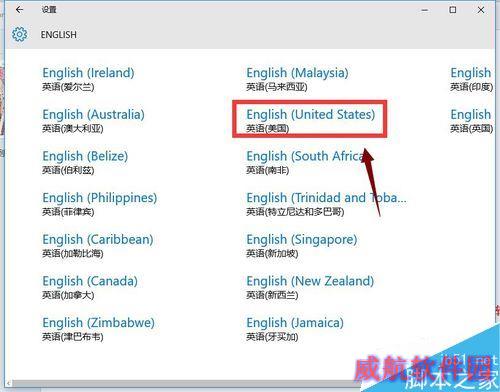This screenshot has height=392, width=500.
Task: Click the horizontal scrollbar track
Action: point(187,384)
